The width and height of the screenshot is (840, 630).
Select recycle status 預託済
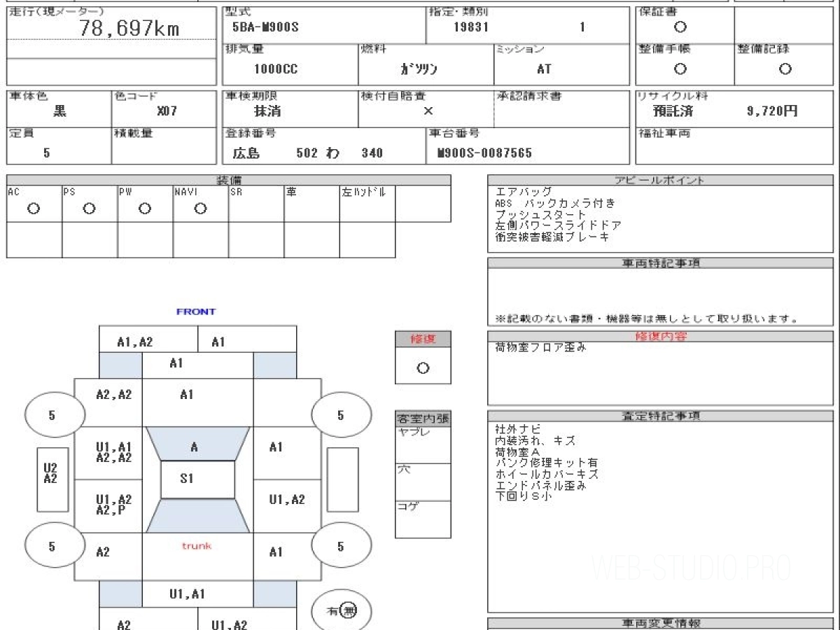672,111
